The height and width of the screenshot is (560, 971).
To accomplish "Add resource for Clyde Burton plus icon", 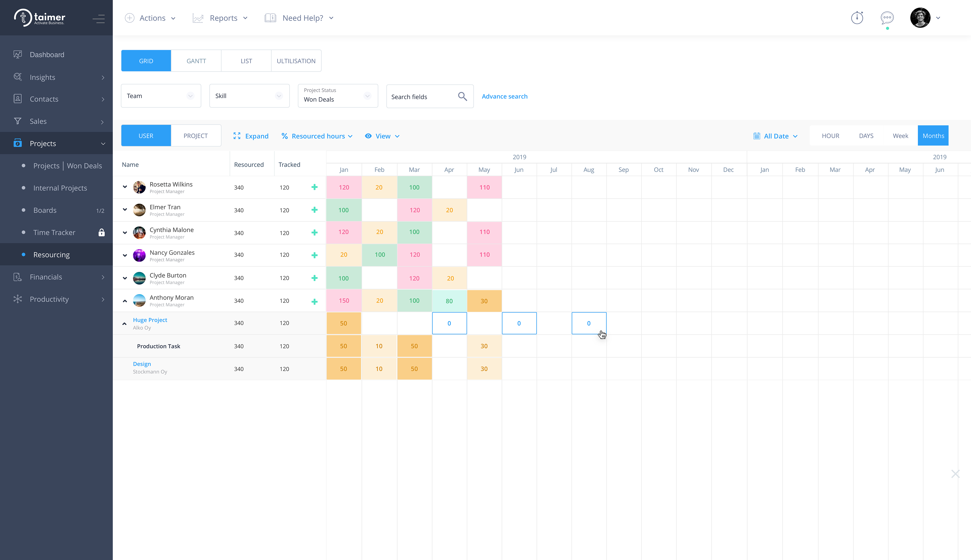I will pyautogui.click(x=314, y=278).
